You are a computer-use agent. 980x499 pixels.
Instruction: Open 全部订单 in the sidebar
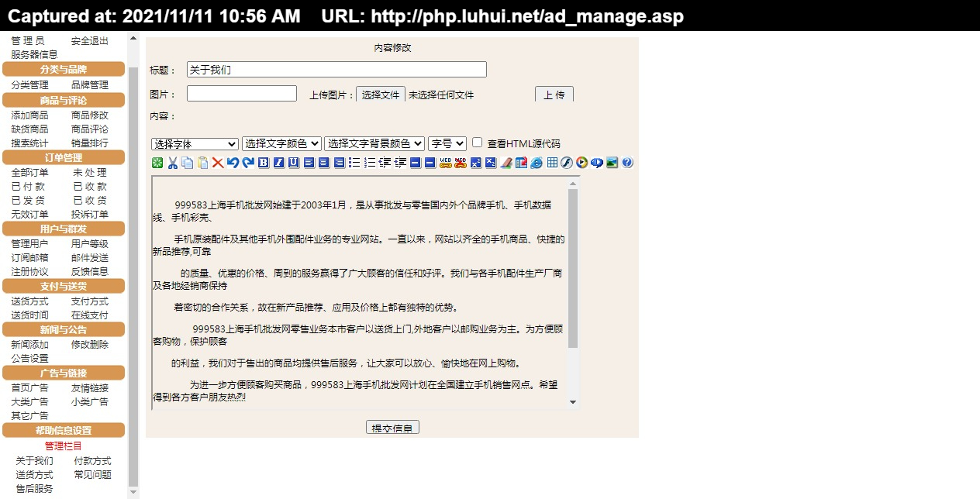tap(29, 173)
